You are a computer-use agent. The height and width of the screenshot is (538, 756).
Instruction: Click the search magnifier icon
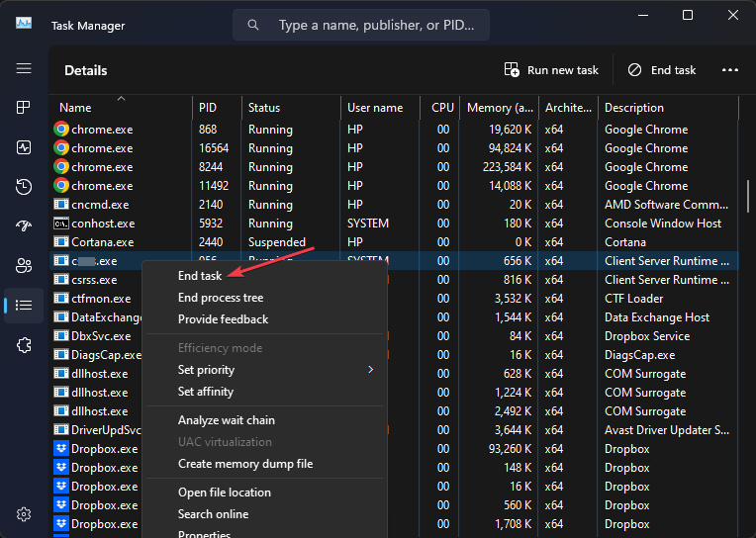(x=253, y=25)
